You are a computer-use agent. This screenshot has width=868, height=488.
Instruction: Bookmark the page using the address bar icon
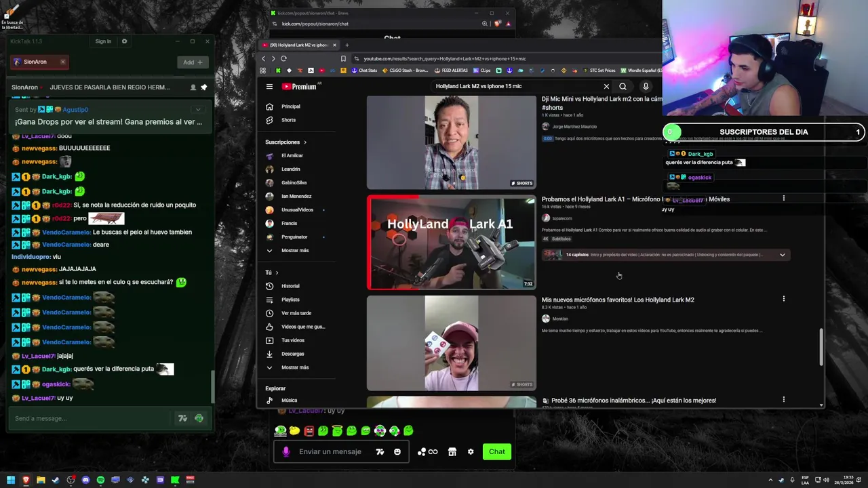click(x=343, y=59)
